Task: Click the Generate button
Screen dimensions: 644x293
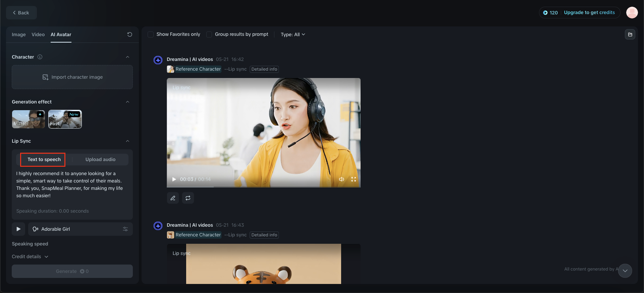Action: click(x=72, y=271)
